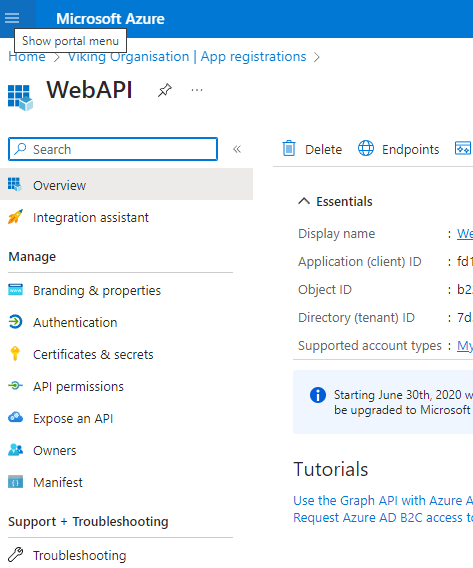Open Use the Graph API tutorial link

click(383, 500)
